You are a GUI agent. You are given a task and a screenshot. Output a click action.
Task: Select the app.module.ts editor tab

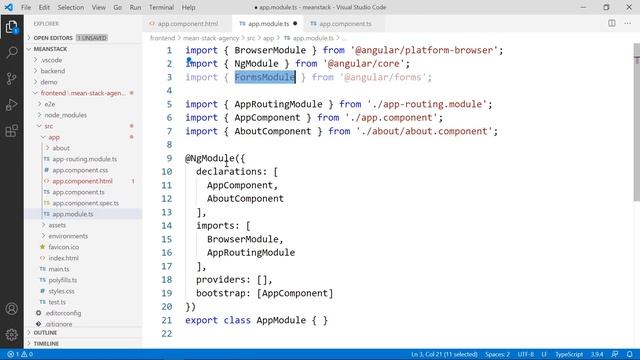(x=268, y=24)
